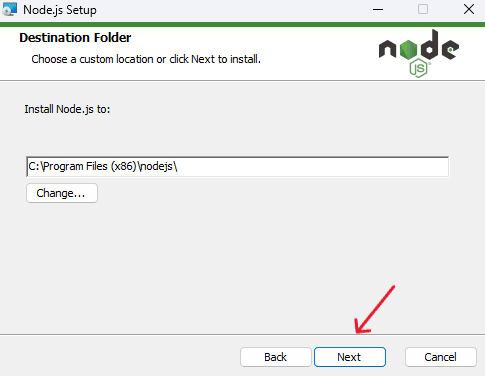Cancel the Node.js setup
The width and height of the screenshot is (485, 376).
point(440,357)
